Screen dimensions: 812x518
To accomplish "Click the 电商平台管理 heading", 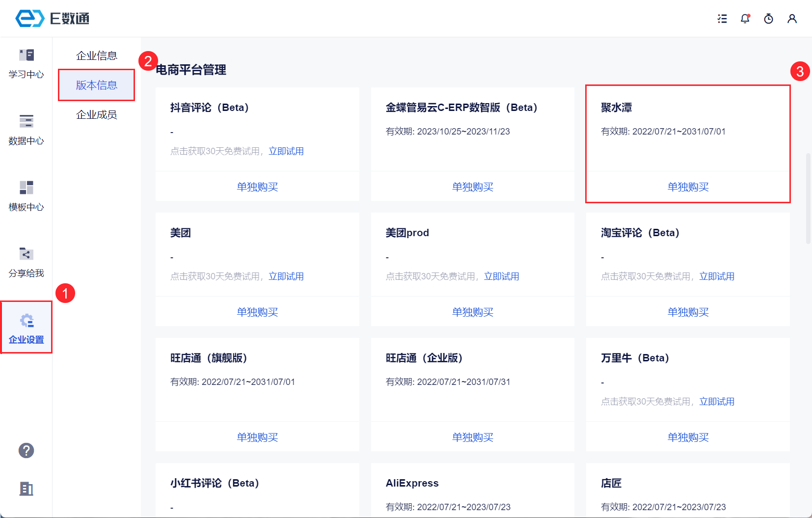I will (191, 70).
